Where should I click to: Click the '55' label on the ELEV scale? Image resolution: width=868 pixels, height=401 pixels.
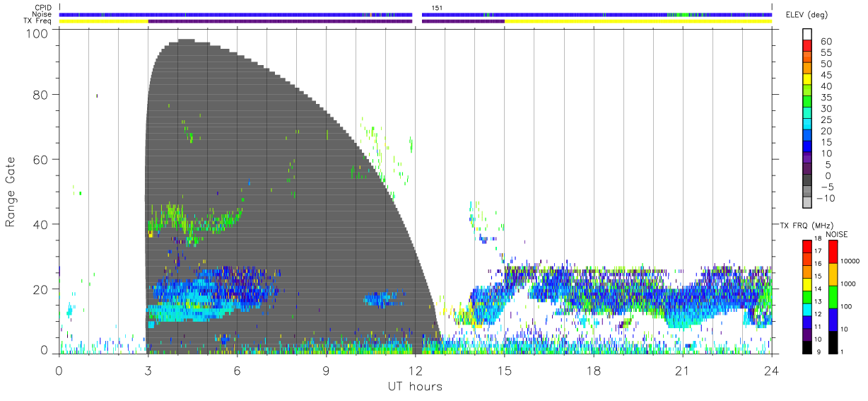click(x=825, y=53)
